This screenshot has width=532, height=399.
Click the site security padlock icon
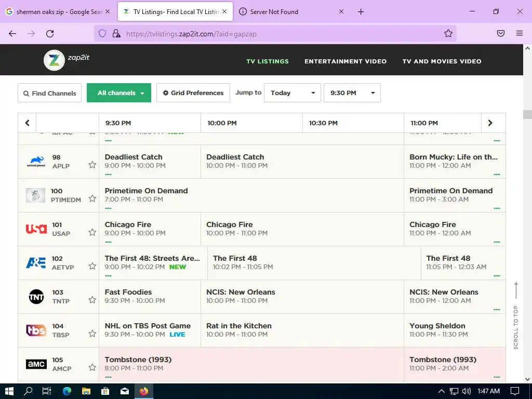click(x=116, y=33)
